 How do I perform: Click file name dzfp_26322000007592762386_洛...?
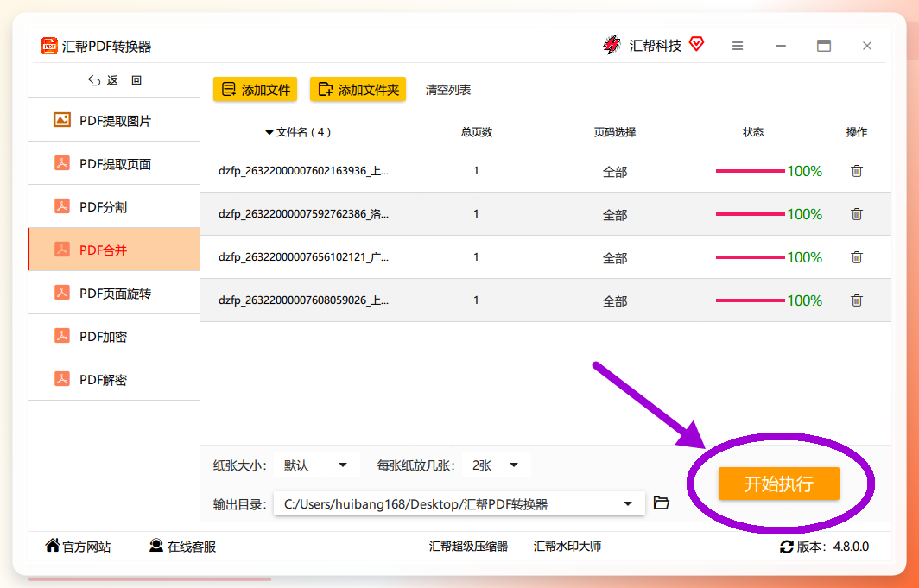(304, 214)
